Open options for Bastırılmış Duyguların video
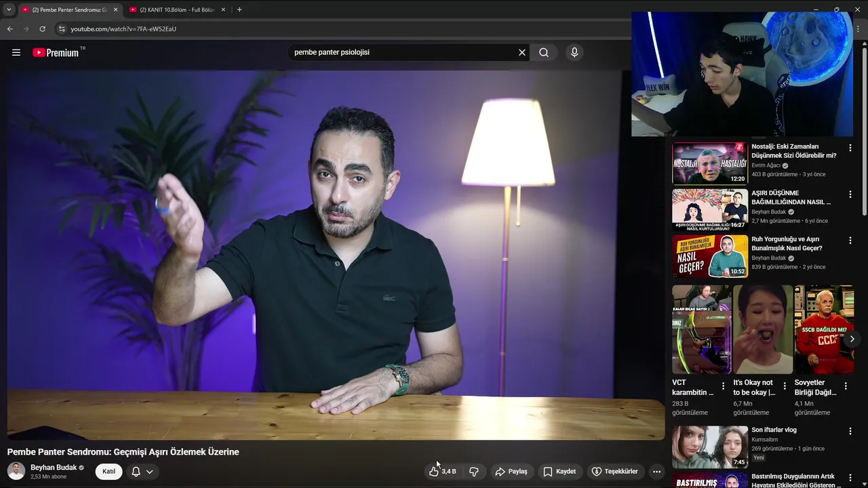This screenshot has width=868, height=488. tap(850, 478)
